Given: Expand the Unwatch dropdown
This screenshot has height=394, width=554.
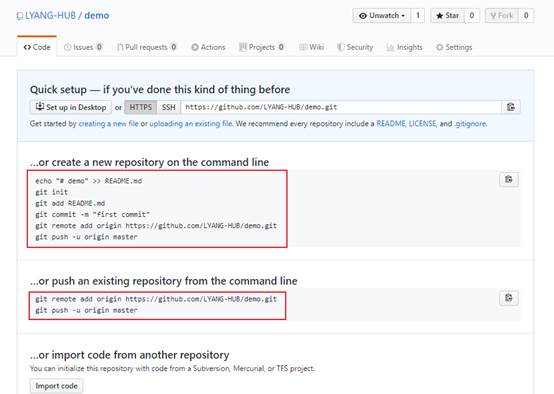Looking at the screenshot, I should pos(382,16).
